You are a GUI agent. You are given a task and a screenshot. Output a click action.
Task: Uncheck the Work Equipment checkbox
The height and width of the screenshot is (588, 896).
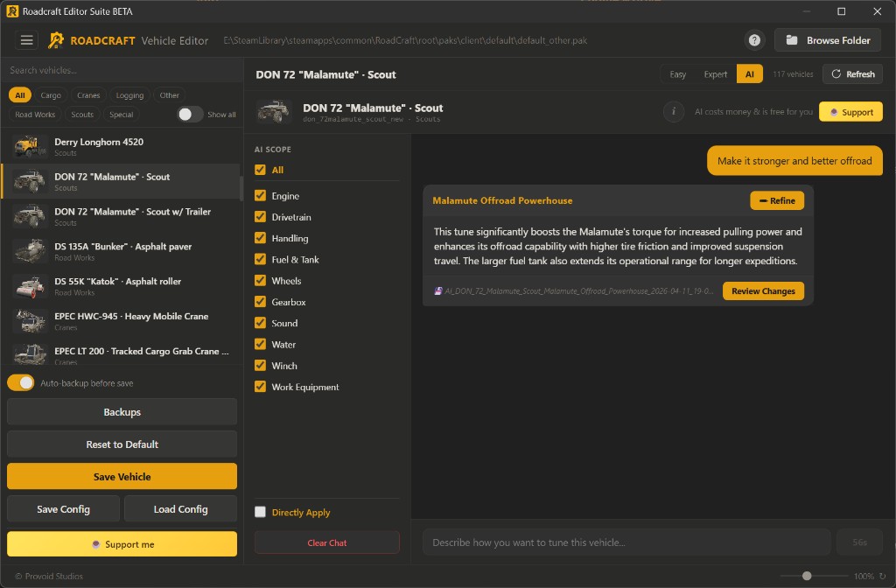260,386
